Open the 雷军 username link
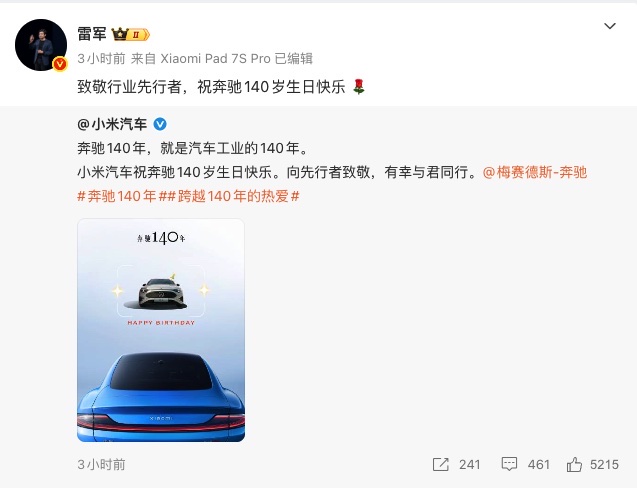 [92, 34]
